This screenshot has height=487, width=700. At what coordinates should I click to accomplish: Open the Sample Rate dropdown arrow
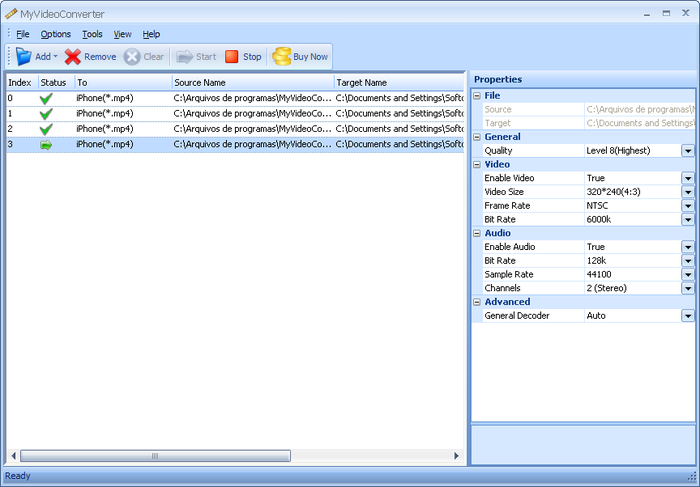[x=688, y=275]
